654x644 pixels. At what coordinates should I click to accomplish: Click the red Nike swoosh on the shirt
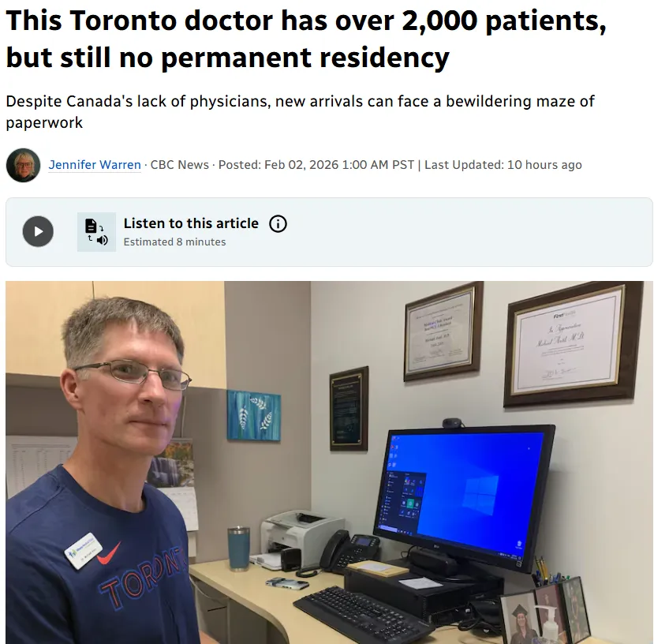(109, 553)
